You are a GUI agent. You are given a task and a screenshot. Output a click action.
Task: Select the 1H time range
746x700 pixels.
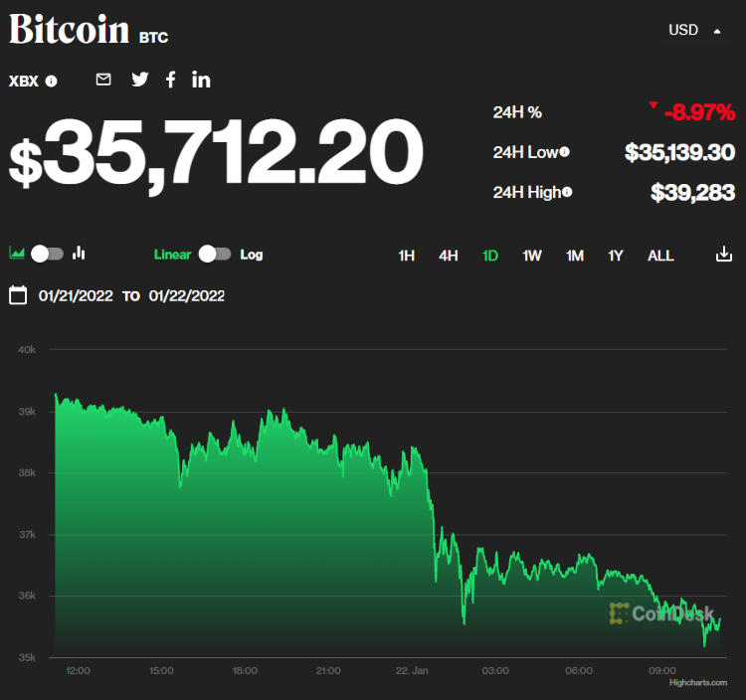click(406, 256)
